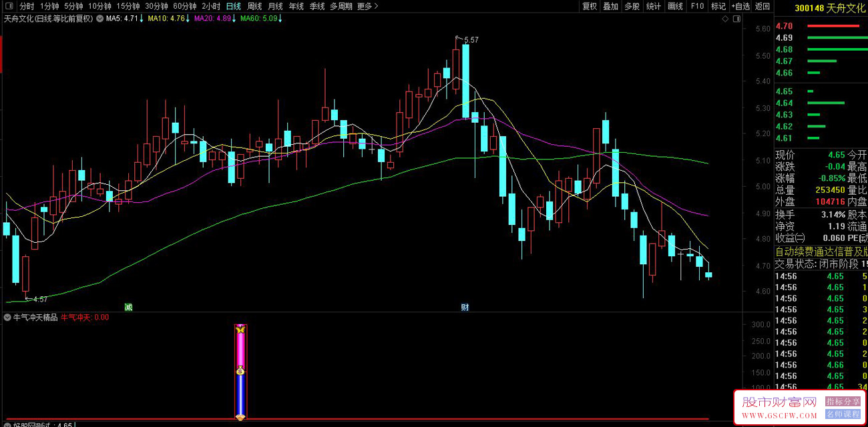Screen dimensions: 868x427
Task: Click the 300148 天舟文化 stock title
Action: 829,8
